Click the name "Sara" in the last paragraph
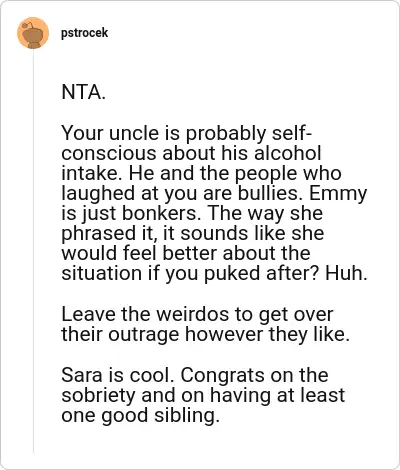This screenshot has width=400, height=470. tap(82, 375)
